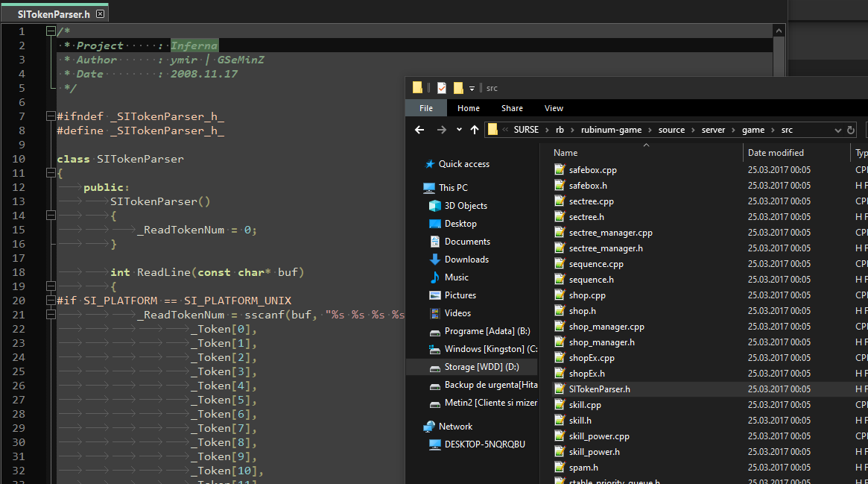Refresh the src folder view
This screenshot has width=868, height=484.
[x=851, y=131]
